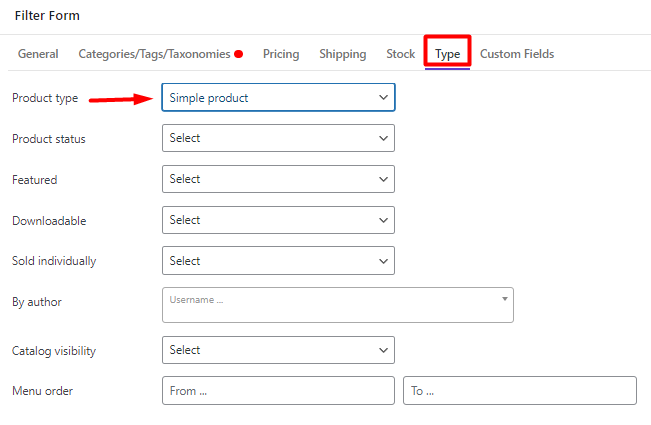Open the Sold individually dropdown

[x=278, y=261]
